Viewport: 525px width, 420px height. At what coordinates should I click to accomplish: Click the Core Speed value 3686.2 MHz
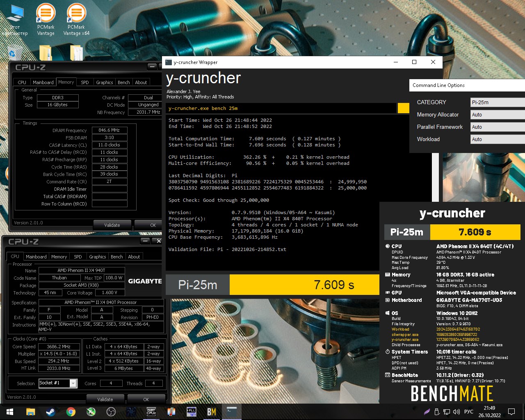pyautogui.click(x=59, y=347)
